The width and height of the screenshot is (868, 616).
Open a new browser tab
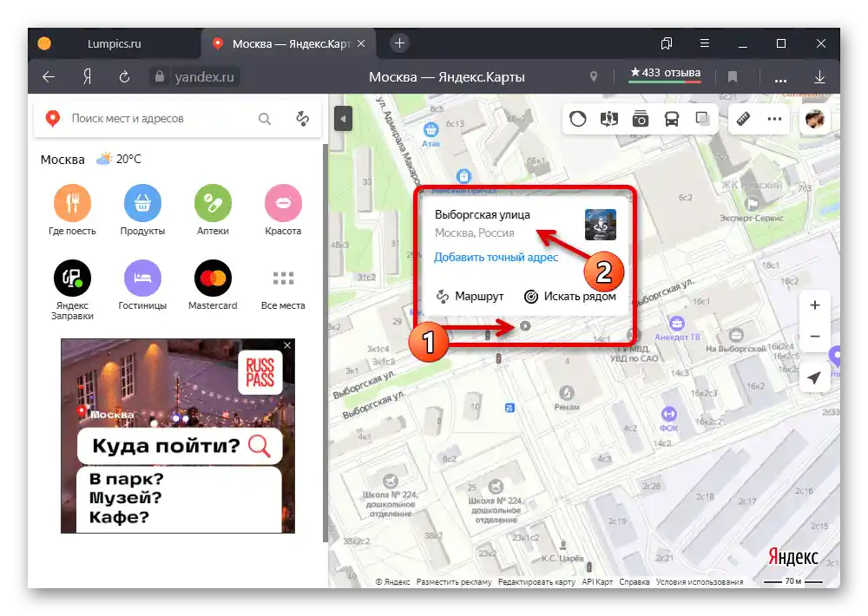point(399,43)
